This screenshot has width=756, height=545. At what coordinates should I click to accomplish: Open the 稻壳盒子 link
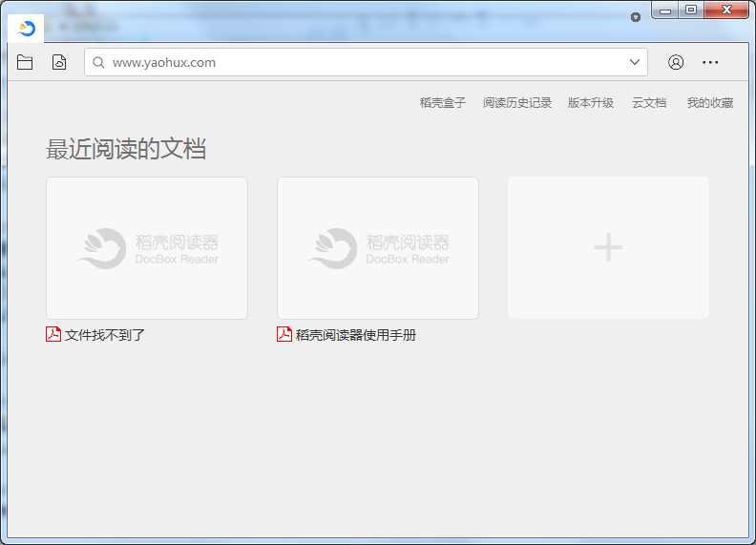click(x=442, y=103)
